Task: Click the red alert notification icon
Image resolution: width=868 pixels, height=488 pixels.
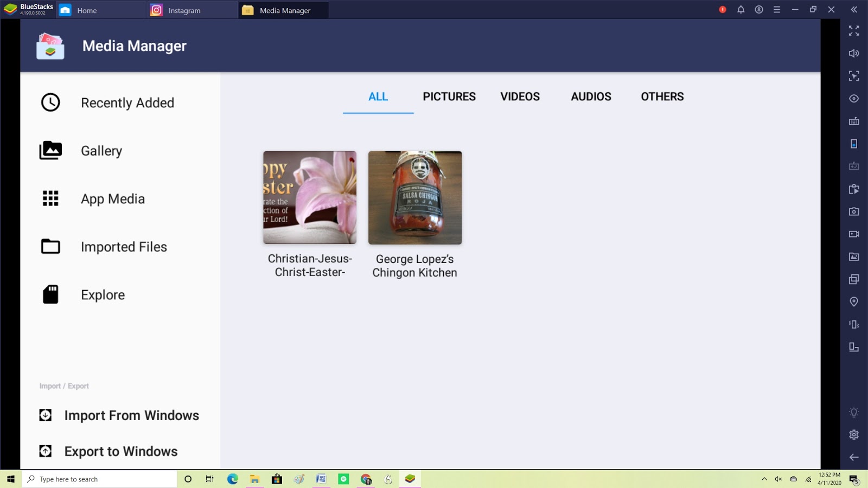Action: coord(723,10)
